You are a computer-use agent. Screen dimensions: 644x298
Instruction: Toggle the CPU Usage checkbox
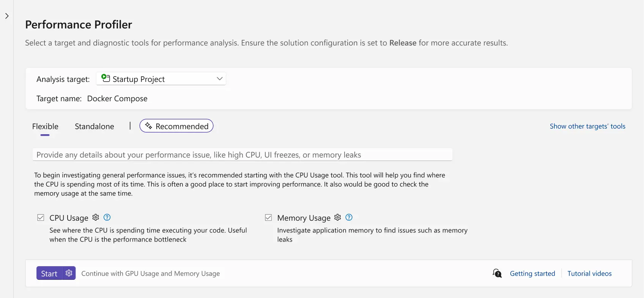tap(41, 218)
